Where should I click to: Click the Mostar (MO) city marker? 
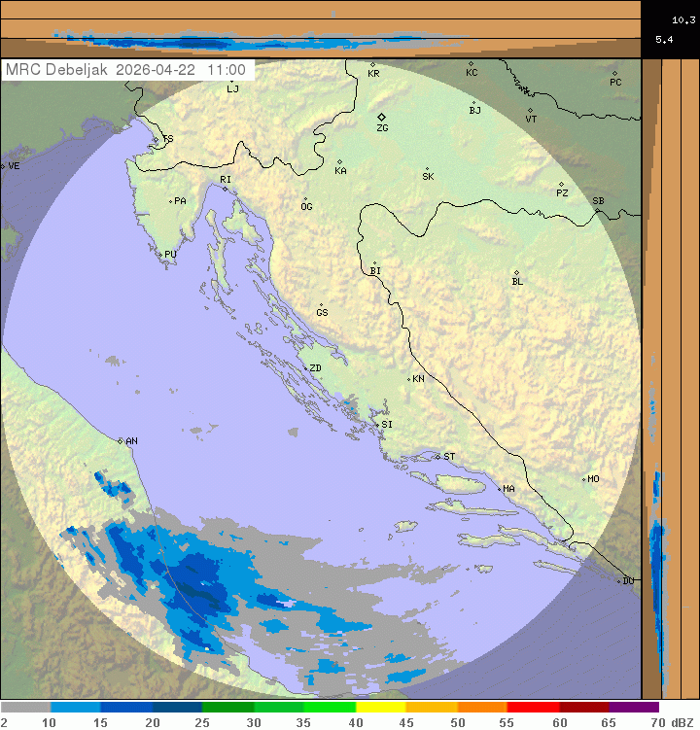click(583, 478)
